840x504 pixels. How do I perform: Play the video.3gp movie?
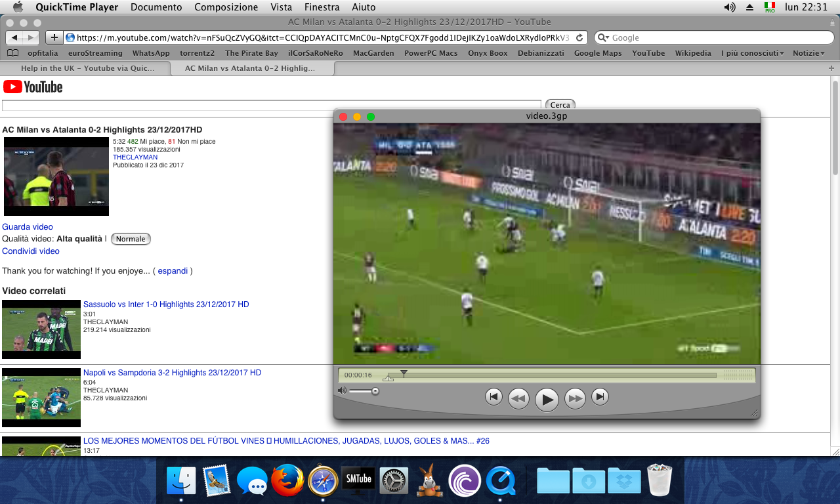tap(547, 399)
